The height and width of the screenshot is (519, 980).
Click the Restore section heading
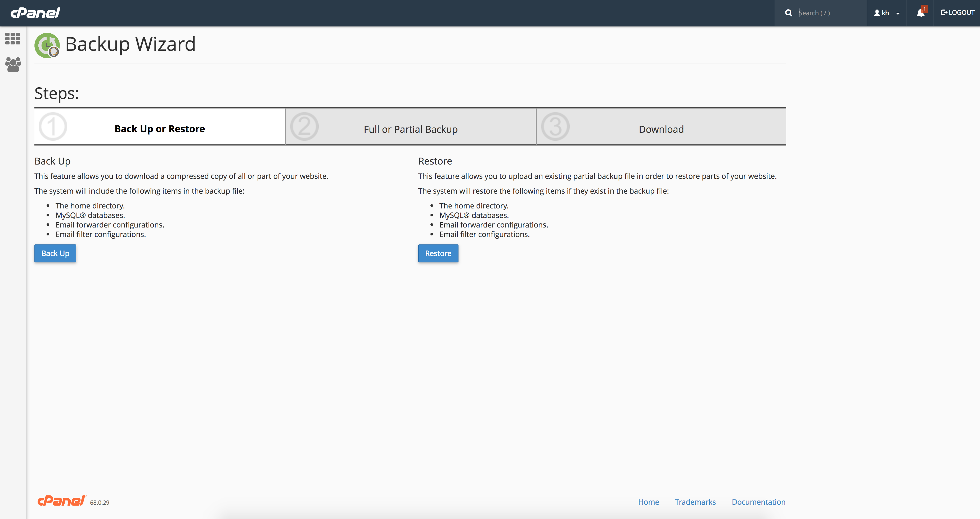click(x=435, y=161)
